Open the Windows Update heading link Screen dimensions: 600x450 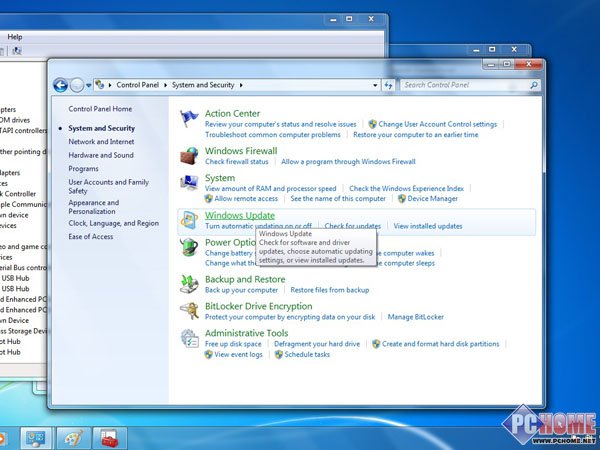click(x=240, y=215)
